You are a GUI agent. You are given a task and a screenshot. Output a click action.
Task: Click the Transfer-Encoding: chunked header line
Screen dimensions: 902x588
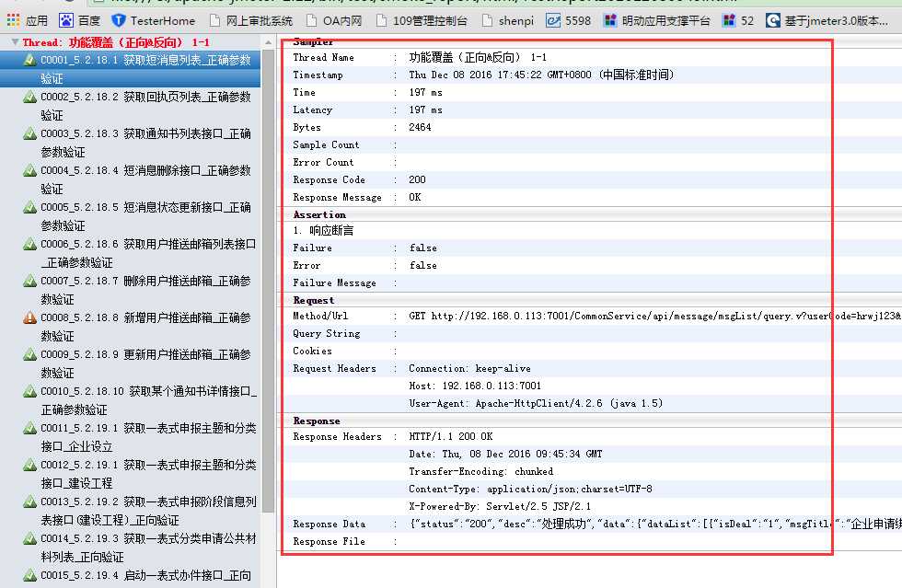coord(480,472)
